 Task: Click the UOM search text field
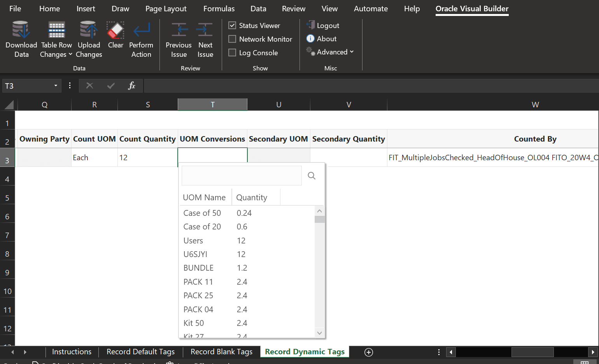coord(242,175)
